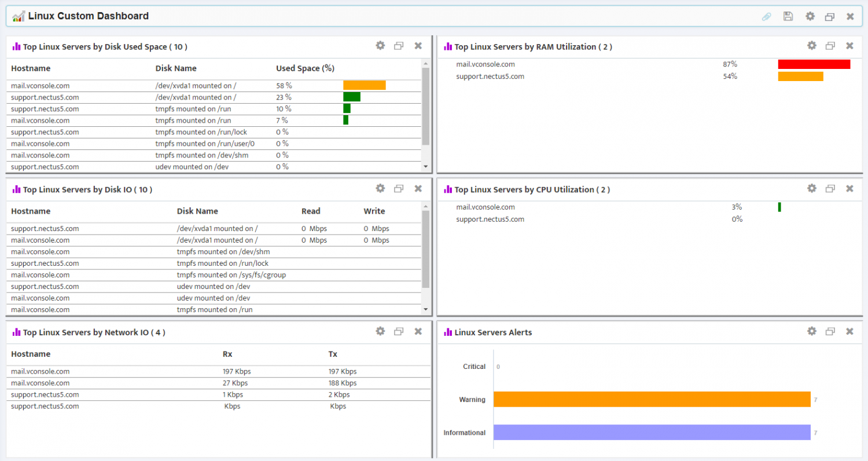Click red RAM bar for mail.vconsole.com
The height and width of the screenshot is (461, 868).
coord(814,64)
